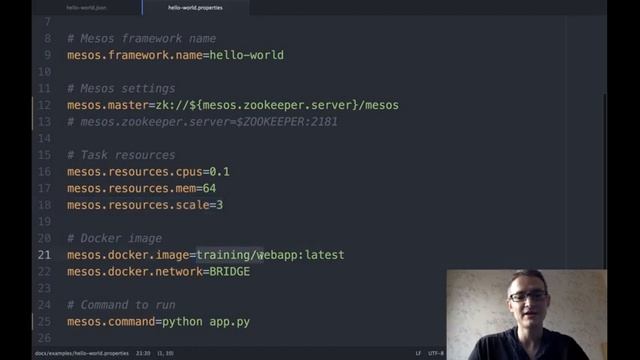640x360 pixels.
Task: Click the scale value '3'
Action: click(x=220, y=205)
